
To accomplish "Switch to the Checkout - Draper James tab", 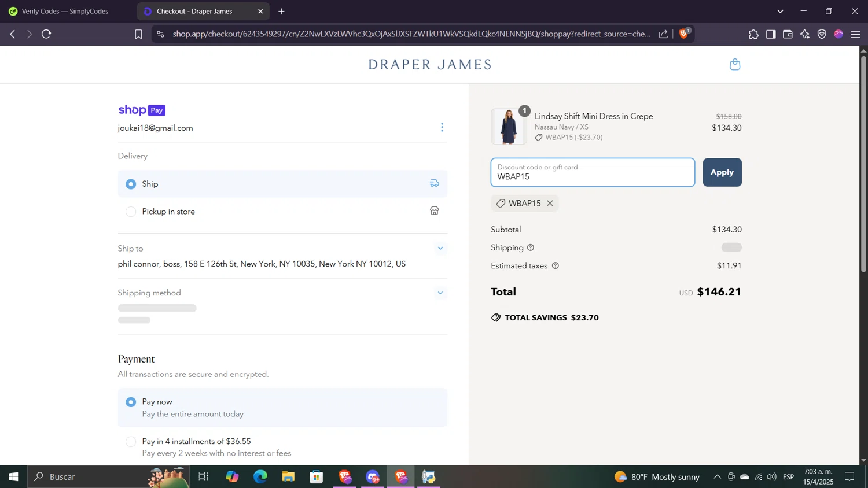I will pos(204,11).
